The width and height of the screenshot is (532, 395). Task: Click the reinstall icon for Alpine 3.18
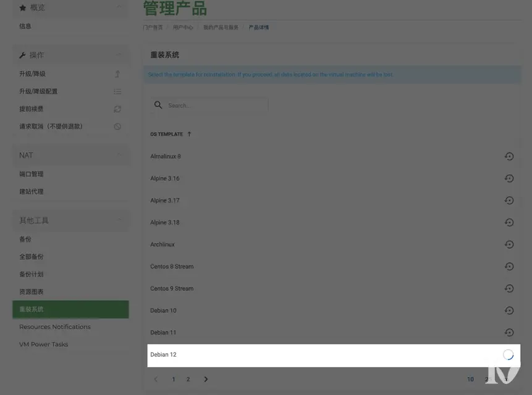click(x=509, y=222)
